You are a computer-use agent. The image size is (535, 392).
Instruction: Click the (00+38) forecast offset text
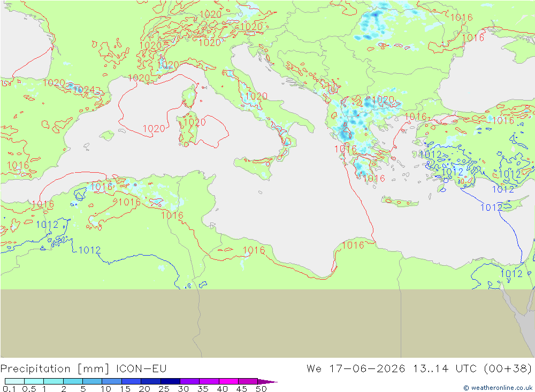click(508, 369)
